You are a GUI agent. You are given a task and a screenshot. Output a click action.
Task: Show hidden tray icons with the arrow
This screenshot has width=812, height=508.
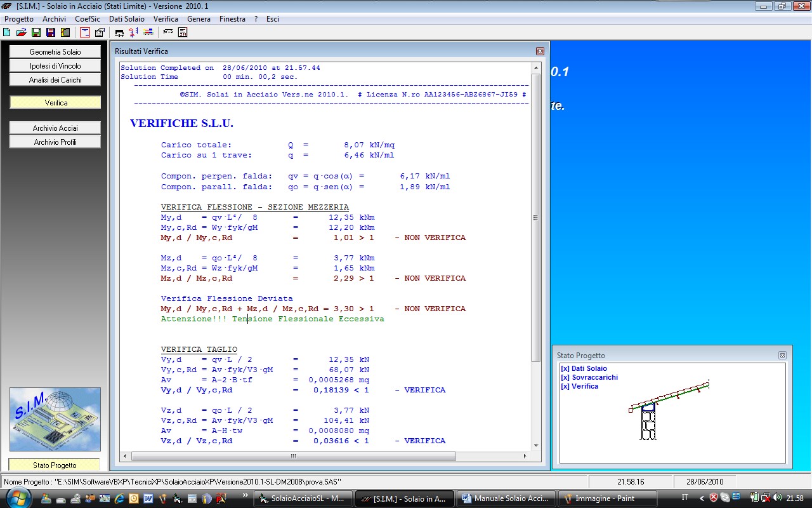click(x=702, y=498)
